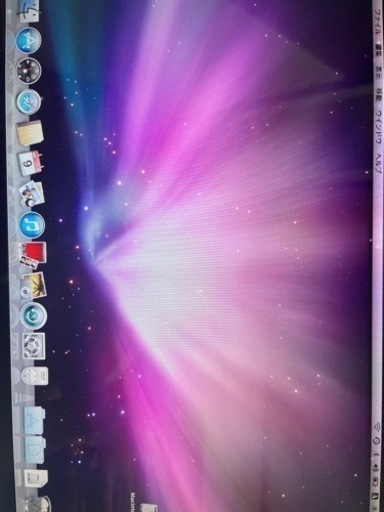This screenshot has height=512, width=384.
Task: Launch the App Store dock icon
Action: coord(29,40)
